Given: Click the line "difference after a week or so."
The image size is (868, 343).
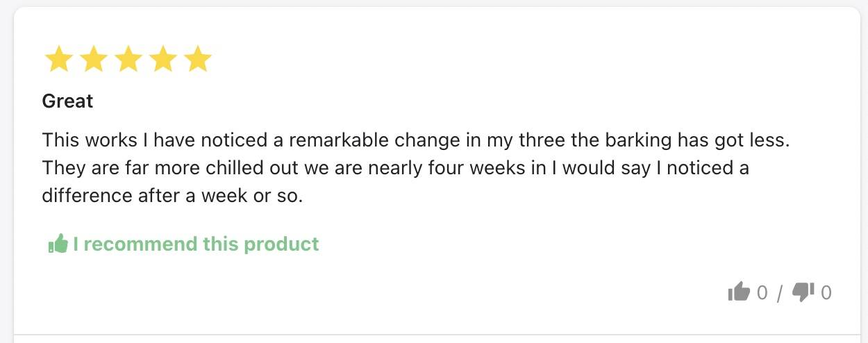Looking at the screenshot, I should [173, 196].
